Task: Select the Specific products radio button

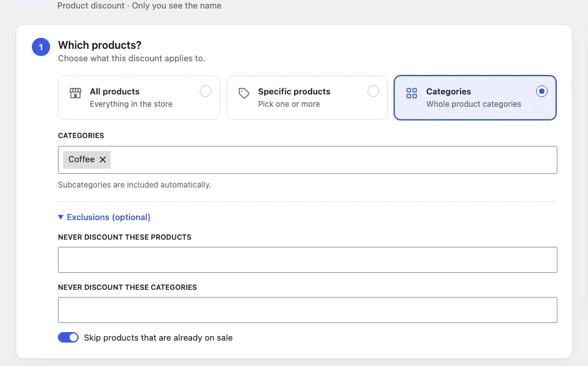Action: [373, 91]
